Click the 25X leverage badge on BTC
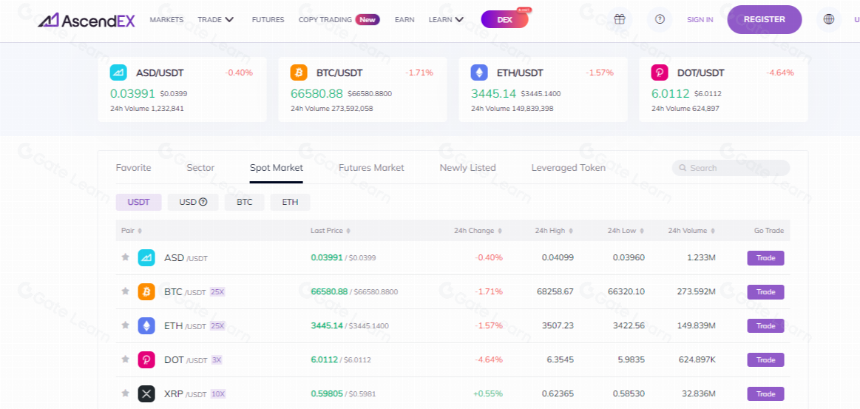The image size is (860, 409). coord(218,292)
